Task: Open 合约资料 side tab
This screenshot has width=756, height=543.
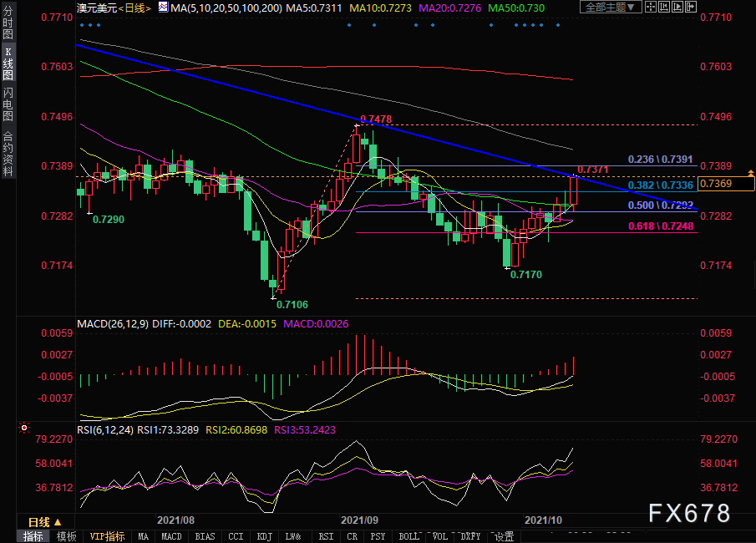Action: [x=8, y=153]
